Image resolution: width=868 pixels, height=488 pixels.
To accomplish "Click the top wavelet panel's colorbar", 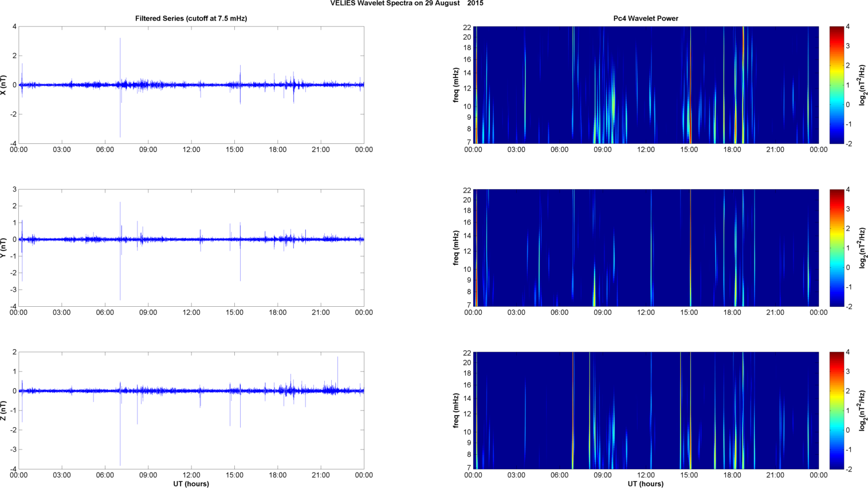I will pos(836,85).
